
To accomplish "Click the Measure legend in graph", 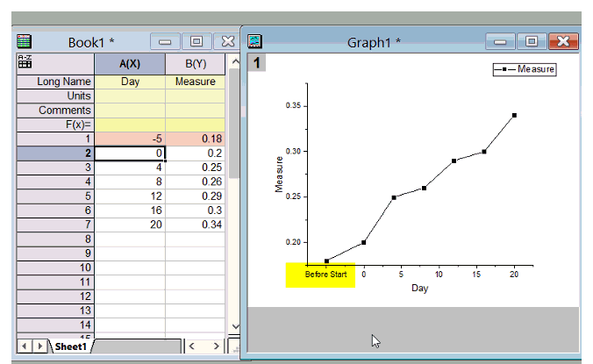I will (525, 69).
